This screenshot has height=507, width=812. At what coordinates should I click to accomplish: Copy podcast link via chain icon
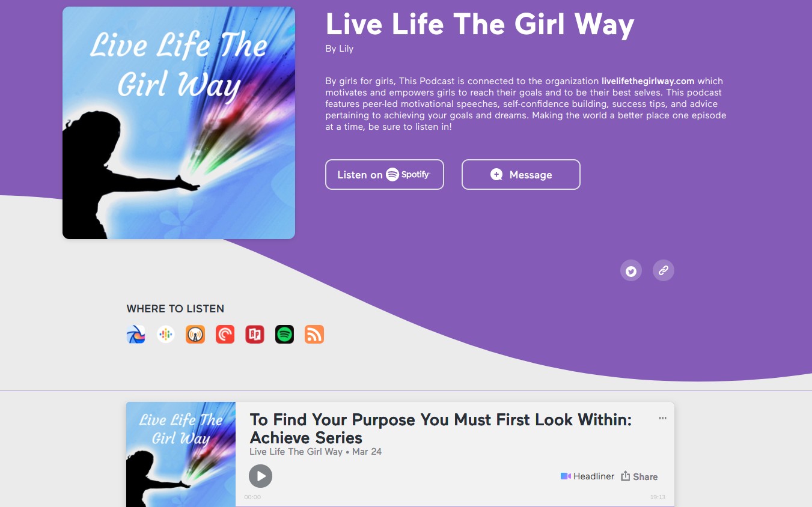[664, 271]
